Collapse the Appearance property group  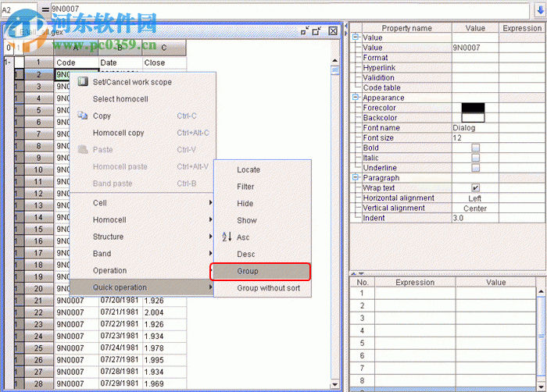(356, 98)
